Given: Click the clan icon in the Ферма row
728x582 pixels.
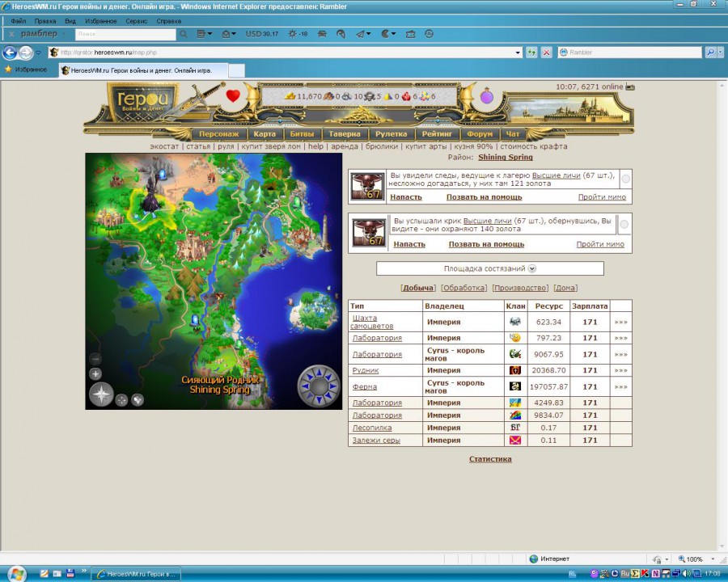Looking at the screenshot, I should point(515,386).
